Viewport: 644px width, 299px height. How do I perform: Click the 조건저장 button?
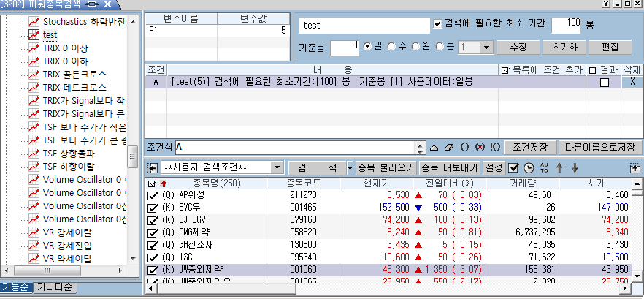tap(530, 147)
